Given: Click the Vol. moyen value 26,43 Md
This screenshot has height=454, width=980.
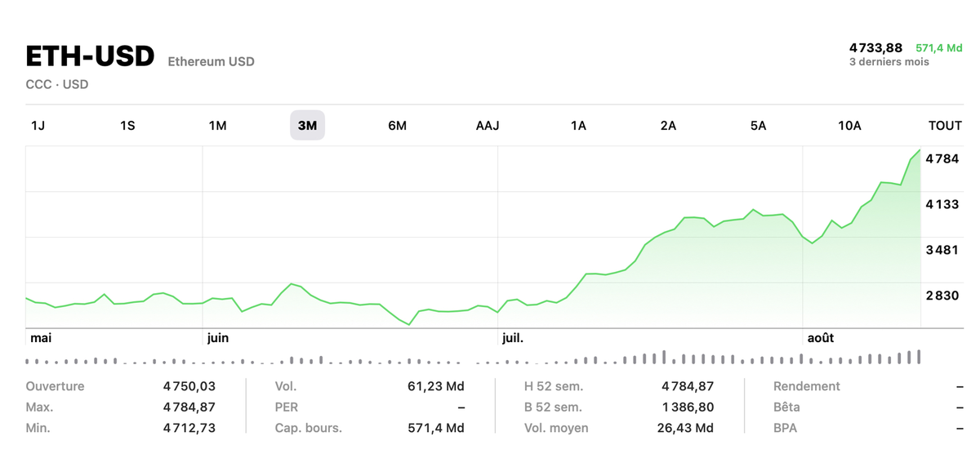Looking at the screenshot, I should coord(685,428).
